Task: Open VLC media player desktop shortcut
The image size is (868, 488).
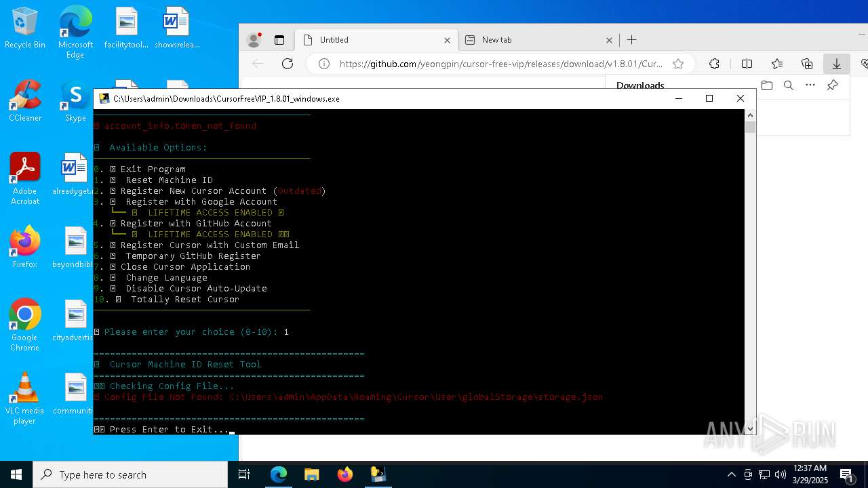Action: [x=25, y=399]
